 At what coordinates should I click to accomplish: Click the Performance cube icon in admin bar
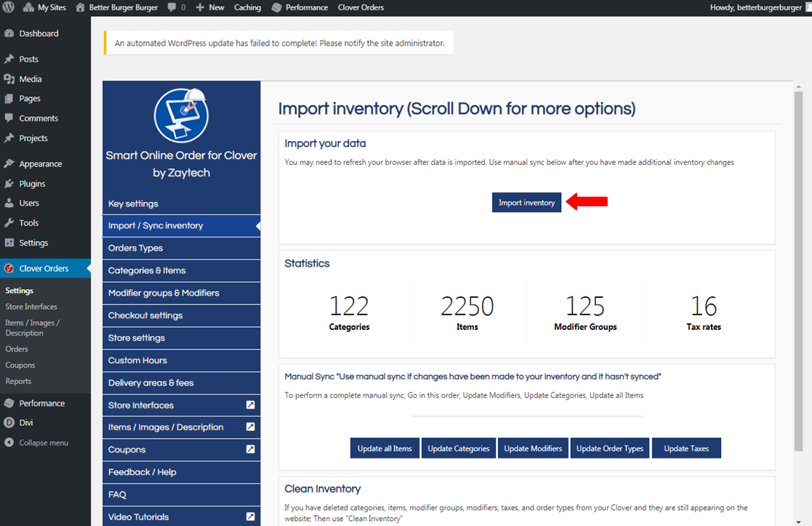pyautogui.click(x=277, y=7)
